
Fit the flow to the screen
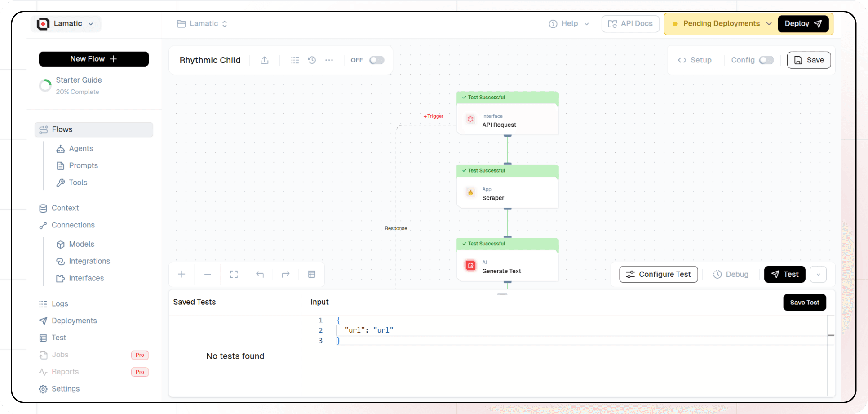(234, 274)
